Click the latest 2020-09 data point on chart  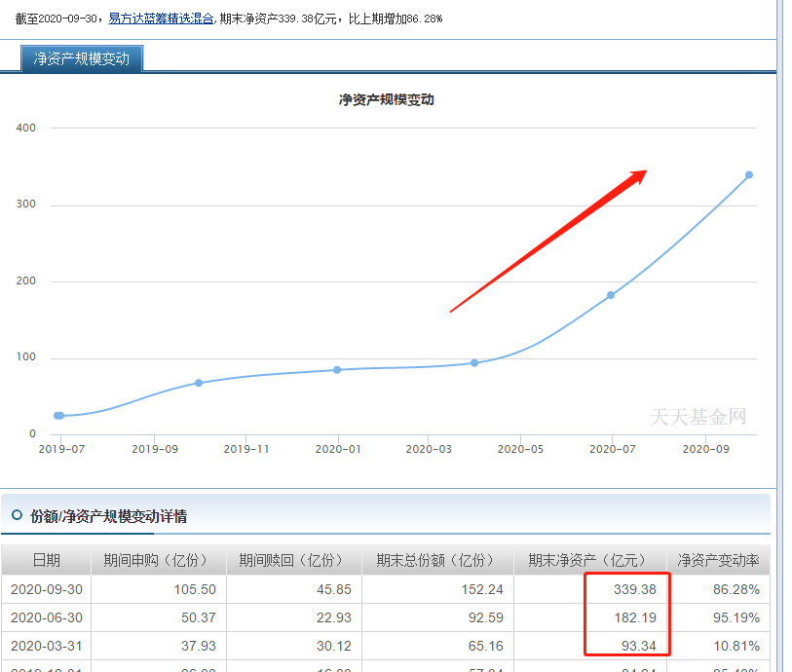tap(749, 174)
